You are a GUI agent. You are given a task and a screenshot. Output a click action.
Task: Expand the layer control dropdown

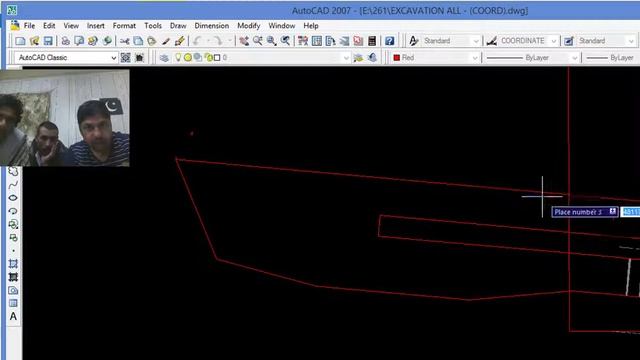click(x=346, y=58)
